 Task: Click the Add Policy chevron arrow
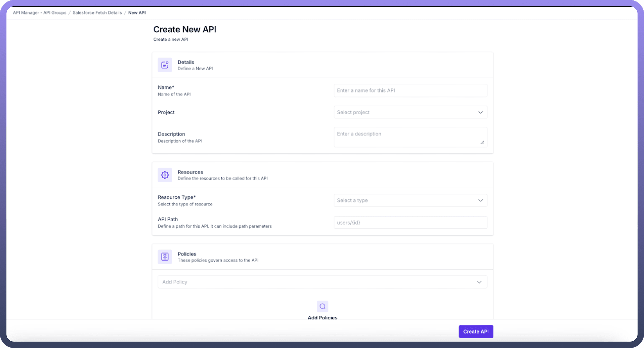point(479,282)
